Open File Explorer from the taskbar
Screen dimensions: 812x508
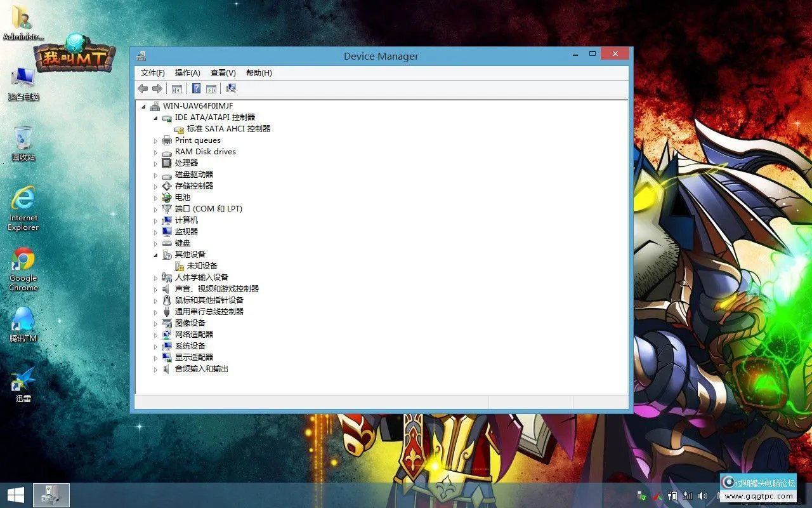point(51,495)
